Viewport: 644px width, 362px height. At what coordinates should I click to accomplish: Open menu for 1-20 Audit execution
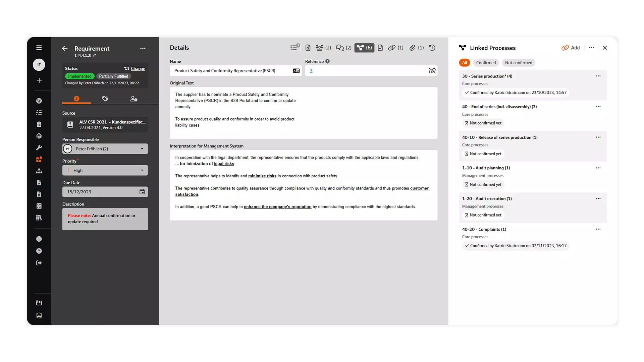(598, 199)
